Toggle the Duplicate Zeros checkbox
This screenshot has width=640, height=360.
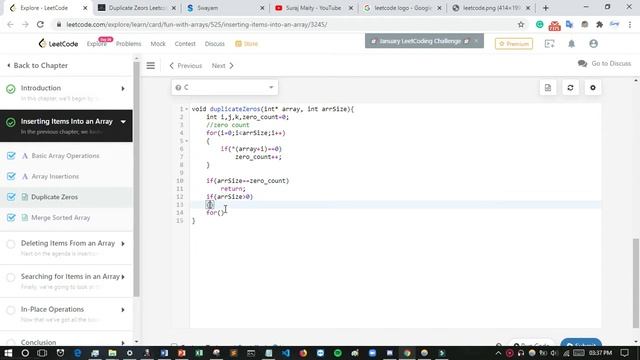(11, 197)
